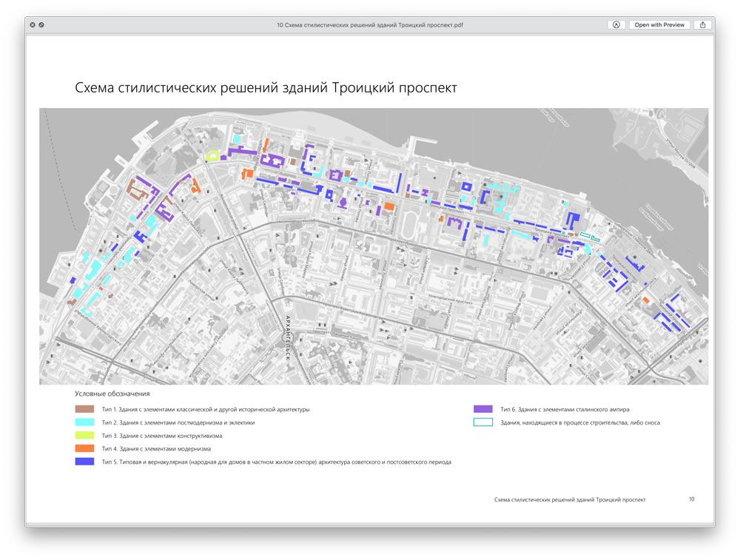Click the yellow-green constructivism building on map

(213, 156)
